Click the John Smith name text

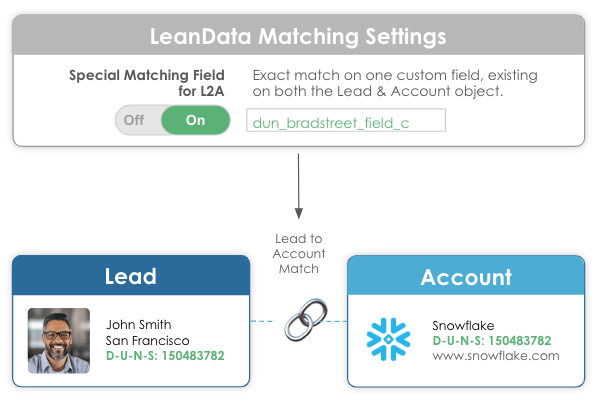point(138,324)
